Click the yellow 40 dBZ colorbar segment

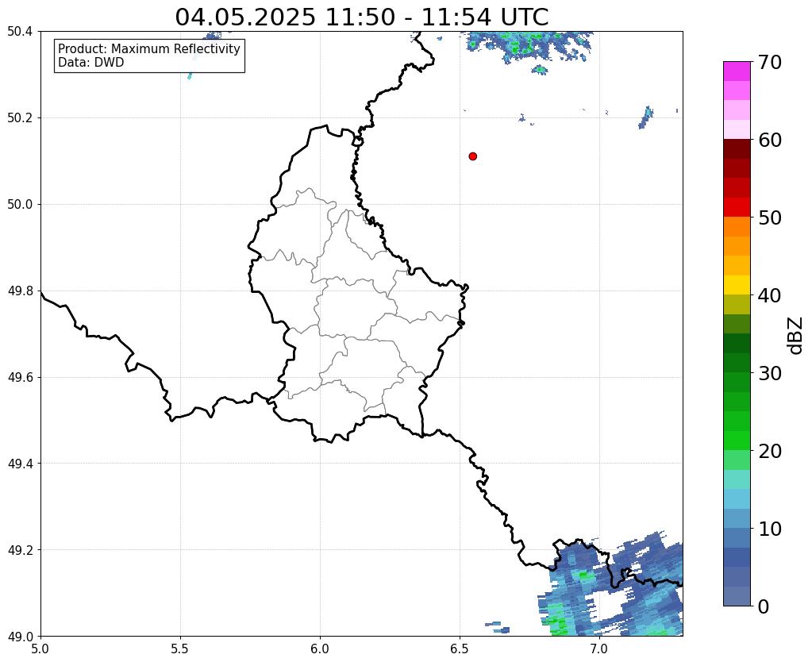[x=737, y=285]
